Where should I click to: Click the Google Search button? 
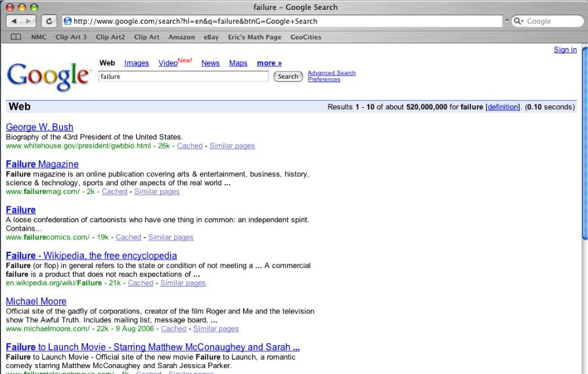tap(288, 76)
